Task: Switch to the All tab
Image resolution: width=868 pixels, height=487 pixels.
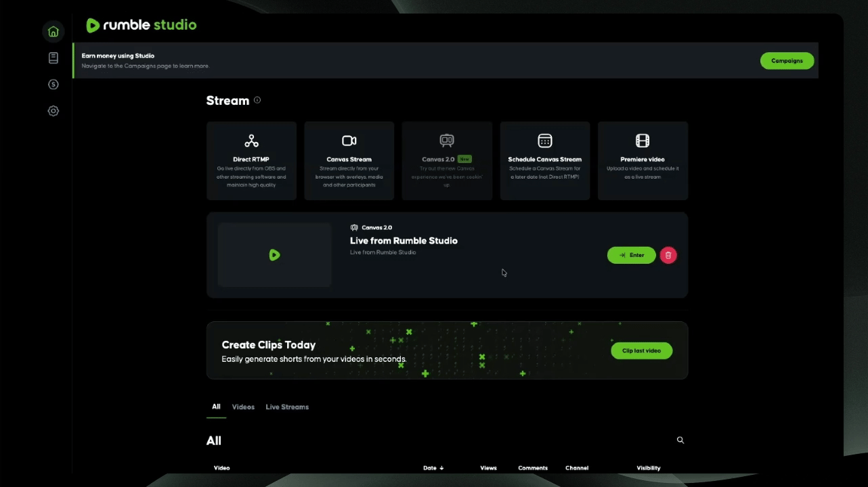Action: click(216, 407)
